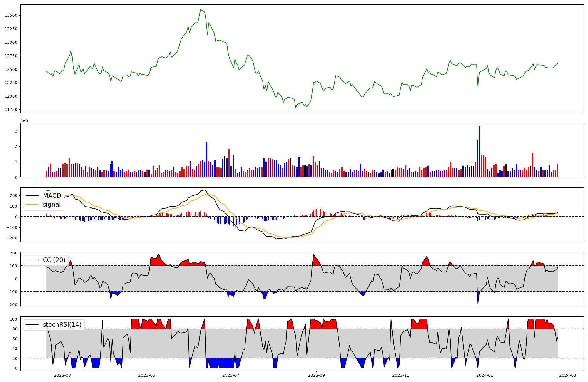Click the 2024-03 date tick label
The height and width of the screenshot is (382, 588).
click(567, 375)
